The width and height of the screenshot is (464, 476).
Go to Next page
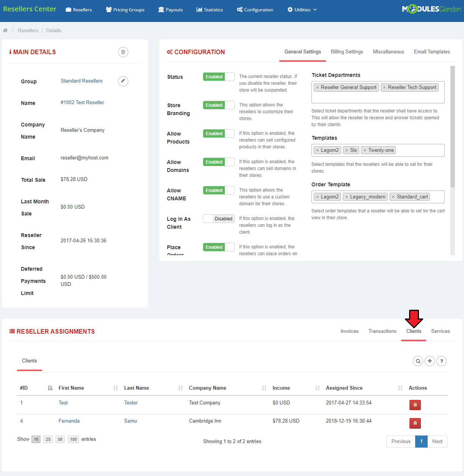[x=437, y=442]
